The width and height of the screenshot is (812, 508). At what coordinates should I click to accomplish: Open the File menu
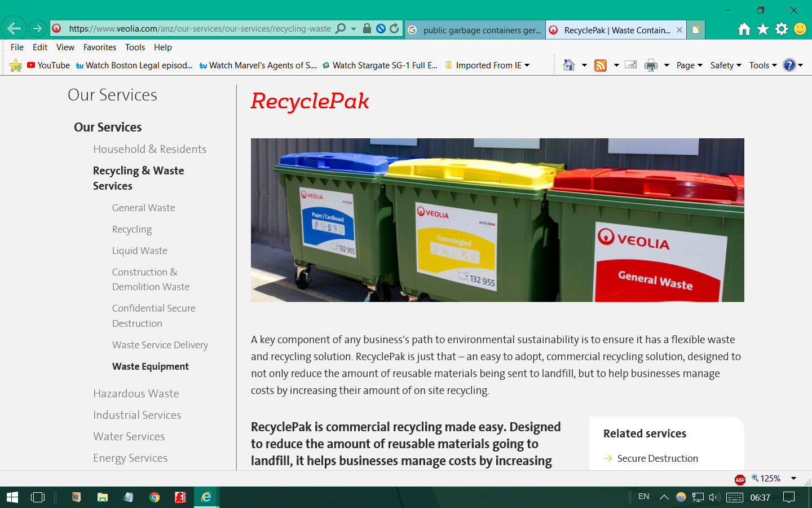[x=17, y=47]
